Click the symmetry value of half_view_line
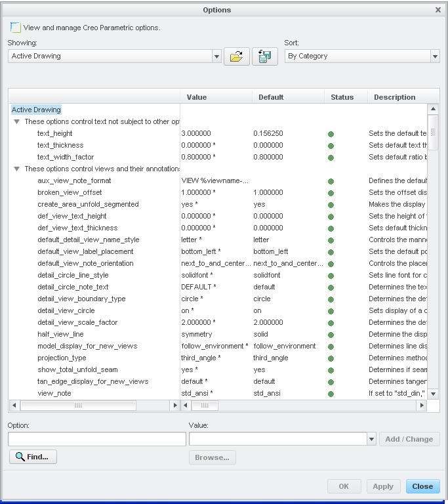Image resolution: width=448 pixels, height=504 pixels. (196, 334)
